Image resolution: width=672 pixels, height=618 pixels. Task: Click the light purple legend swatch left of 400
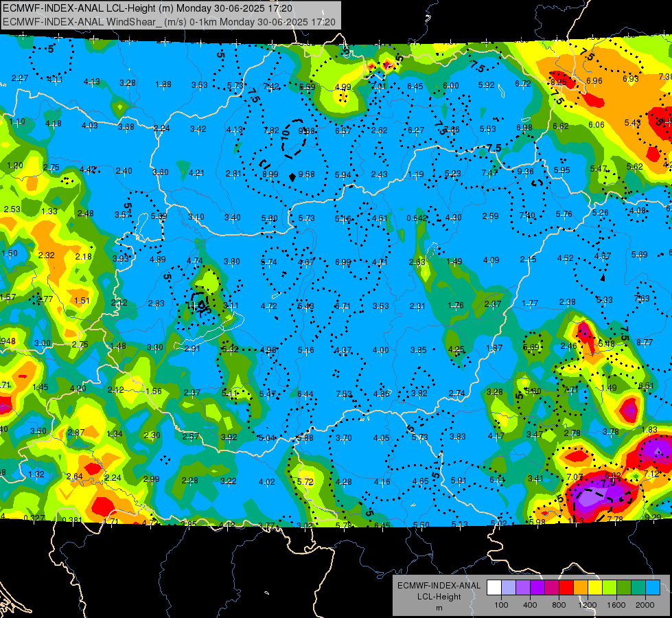click(x=523, y=588)
